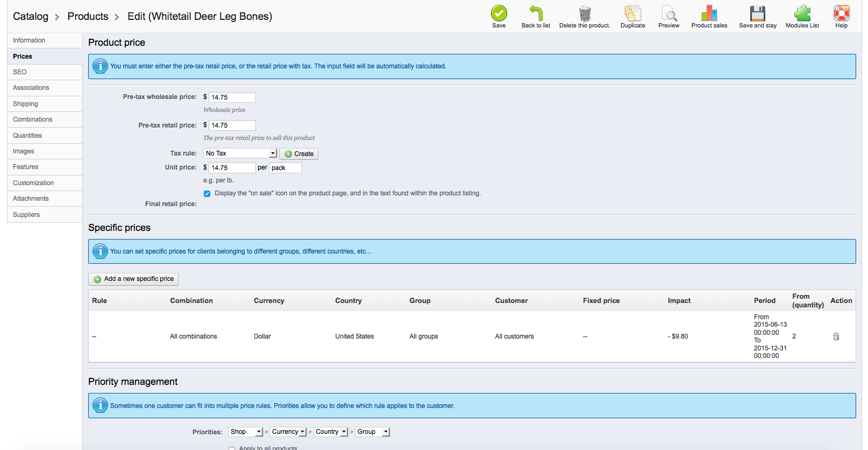
Task: Open the Associations tab
Action: (x=45, y=88)
